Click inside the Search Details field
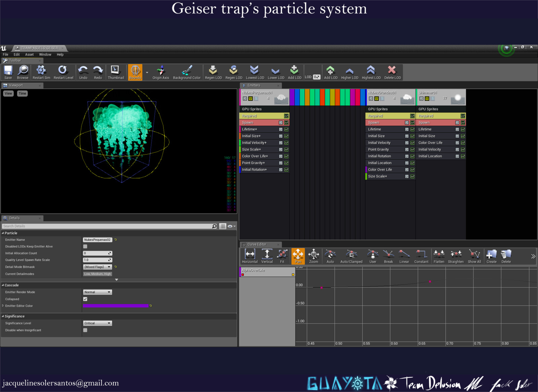538x392 pixels. (x=101, y=226)
